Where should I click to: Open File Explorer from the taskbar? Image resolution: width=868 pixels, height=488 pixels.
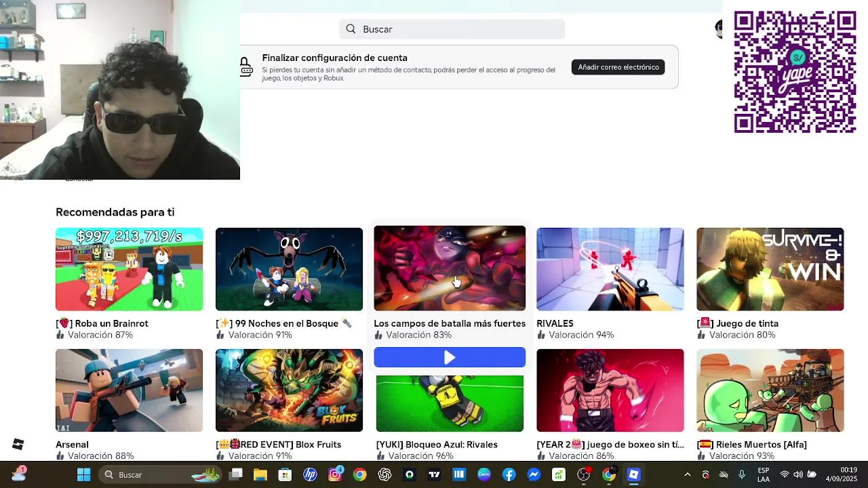click(x=260, y=474)
